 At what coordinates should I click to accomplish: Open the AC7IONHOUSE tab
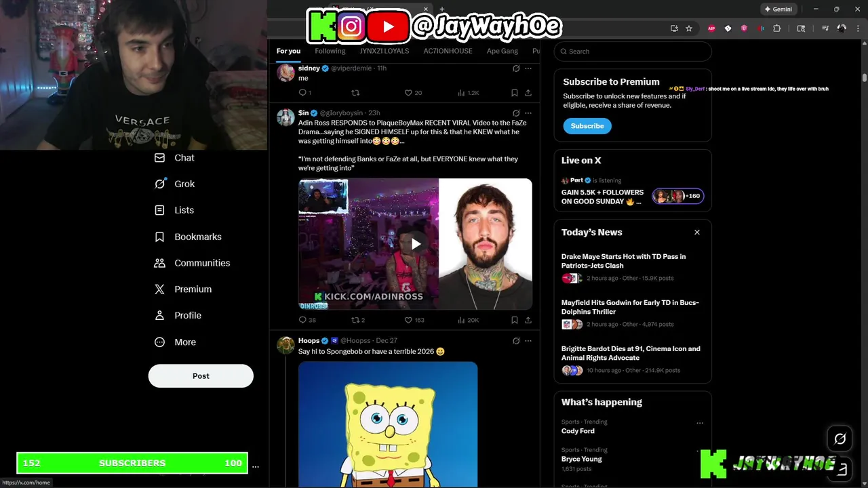[448, 52]
